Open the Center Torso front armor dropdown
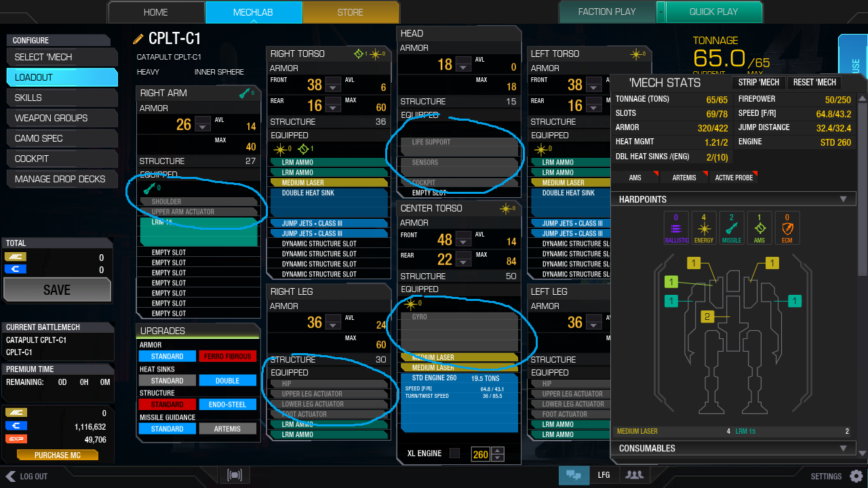 tap(463, 240)
